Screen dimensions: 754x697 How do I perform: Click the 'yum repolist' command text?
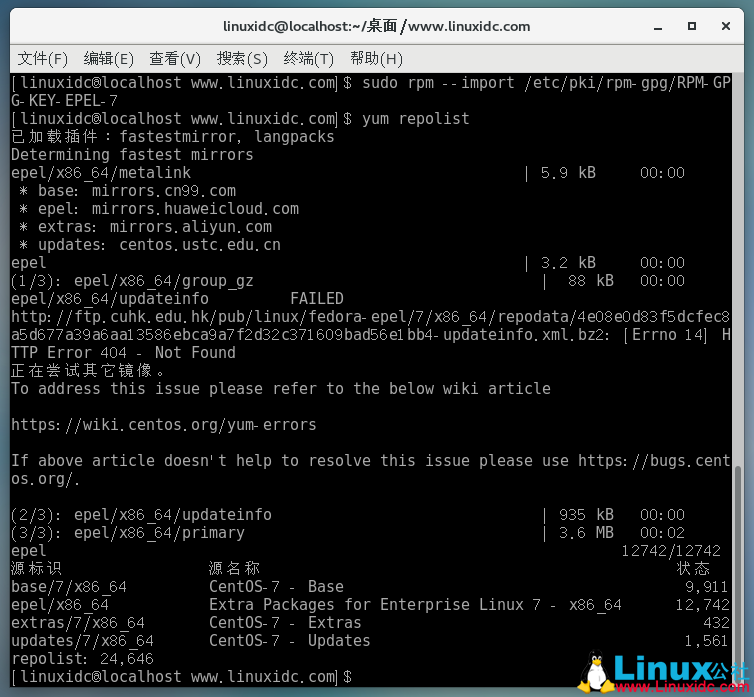[415, 119]
